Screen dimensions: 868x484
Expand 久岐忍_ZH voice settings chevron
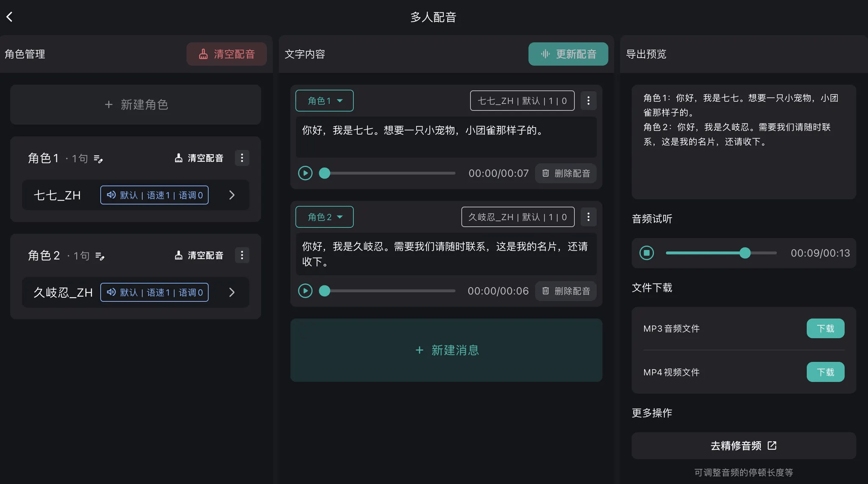pyautogui.click(x=232, y=293)
